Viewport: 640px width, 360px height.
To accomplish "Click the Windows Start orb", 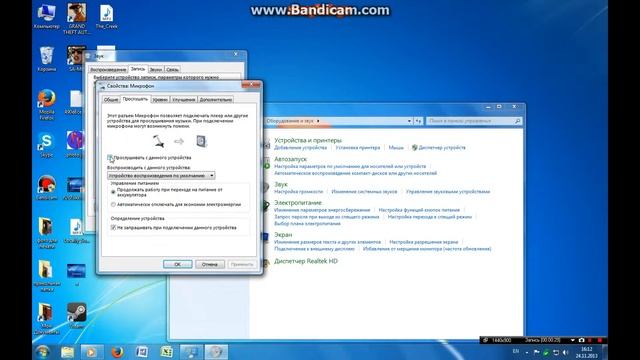I will (42, 352).
